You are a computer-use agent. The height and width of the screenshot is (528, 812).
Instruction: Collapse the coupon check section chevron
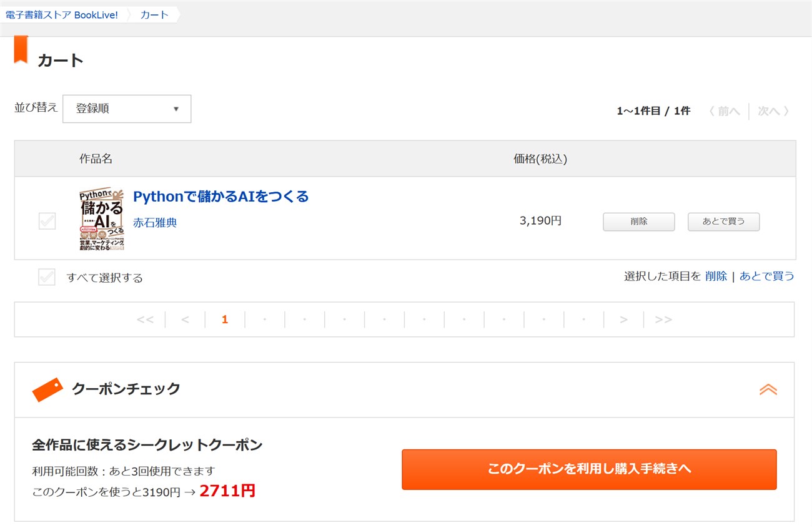(768, 389)
